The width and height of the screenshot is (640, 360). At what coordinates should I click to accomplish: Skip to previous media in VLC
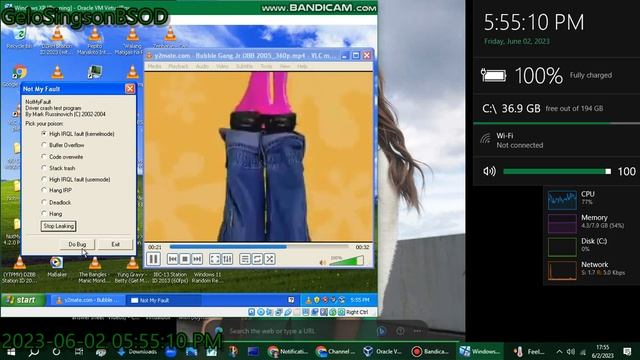[172, 259]
